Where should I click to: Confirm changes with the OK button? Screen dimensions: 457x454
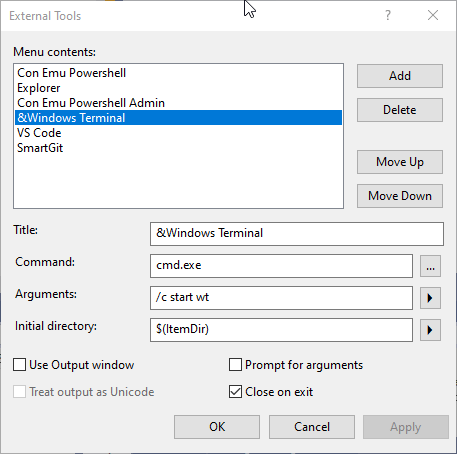217,427
